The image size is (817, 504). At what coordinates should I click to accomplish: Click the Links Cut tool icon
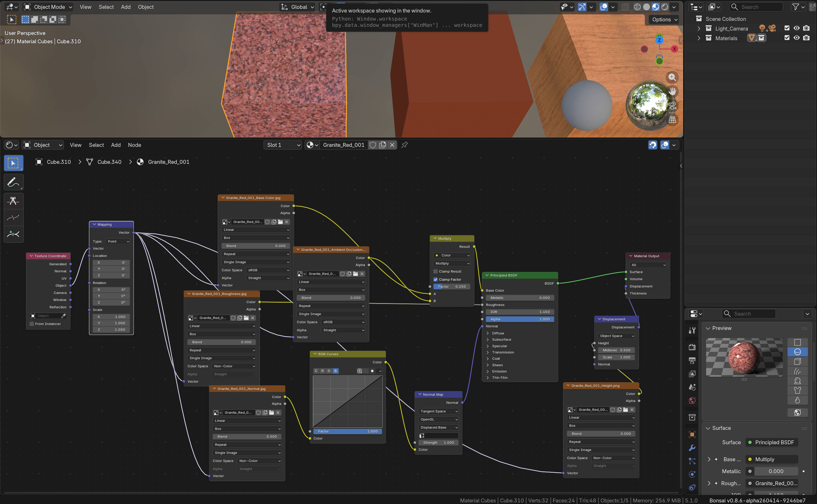(13, 201)
